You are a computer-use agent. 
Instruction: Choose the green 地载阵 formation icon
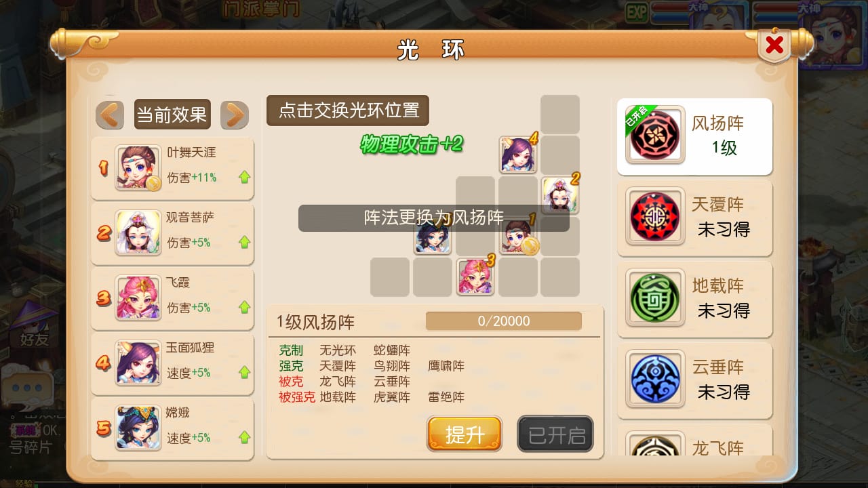tap(654, 298)
